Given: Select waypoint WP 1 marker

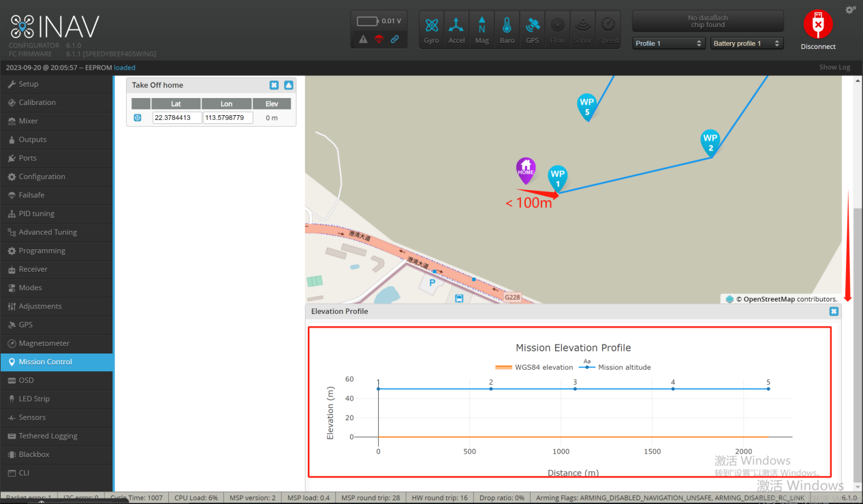Looking at the screenshot, I should 558,178.
